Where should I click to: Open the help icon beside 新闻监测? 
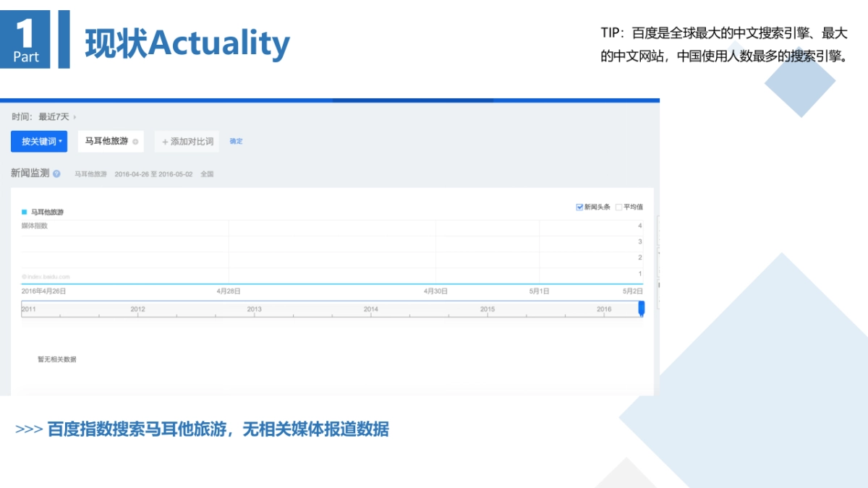[x=56, y=174]
